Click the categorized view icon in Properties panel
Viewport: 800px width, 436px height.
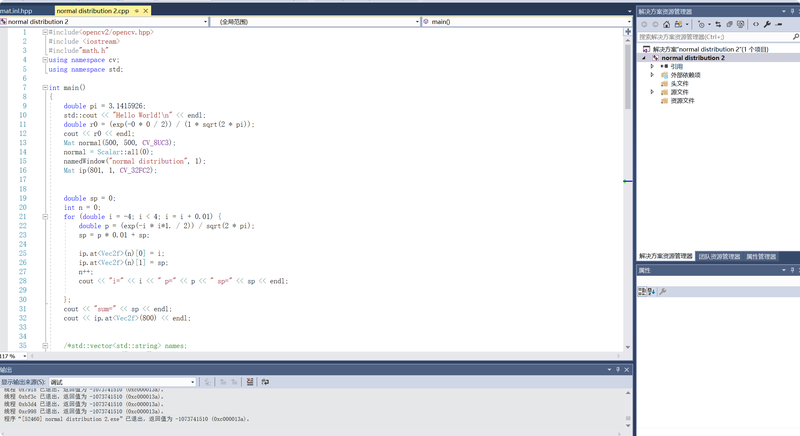point(642,292)
